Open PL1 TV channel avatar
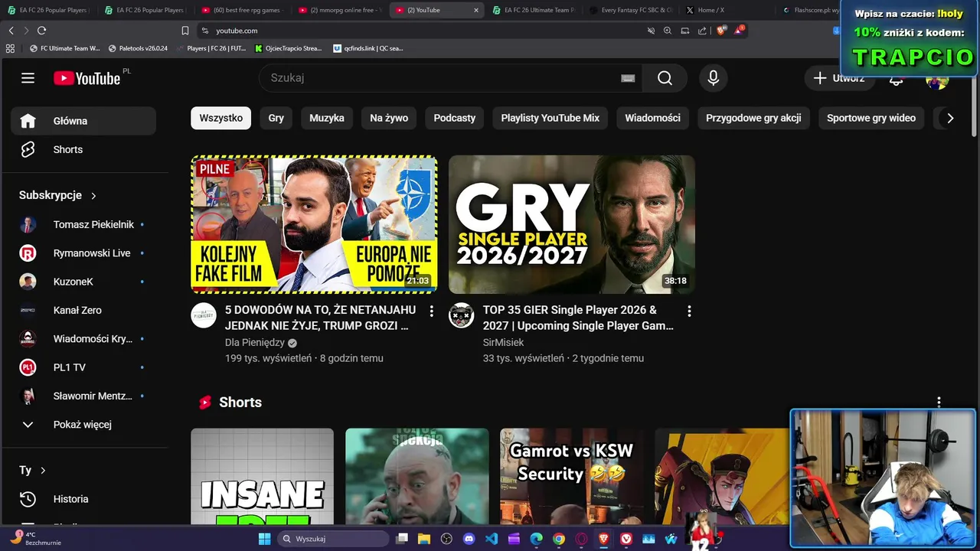 click(28, 367)
